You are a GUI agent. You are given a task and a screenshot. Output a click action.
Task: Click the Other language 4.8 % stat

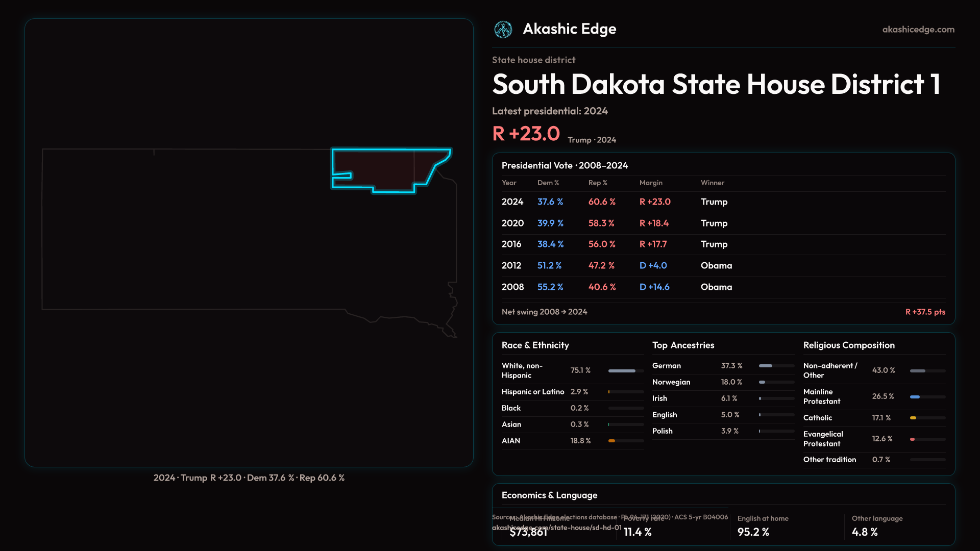tap(865, 532)
